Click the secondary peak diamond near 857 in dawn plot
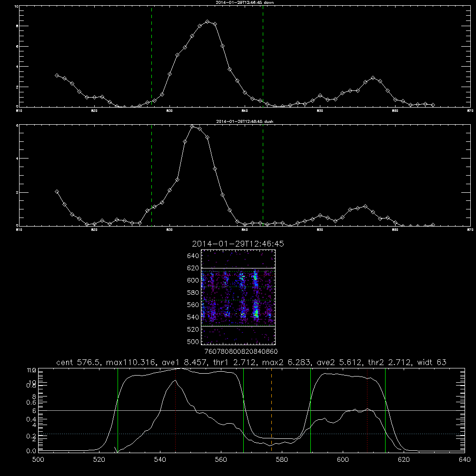This screenshot has height=476, width=476. [x=373, y=78]
